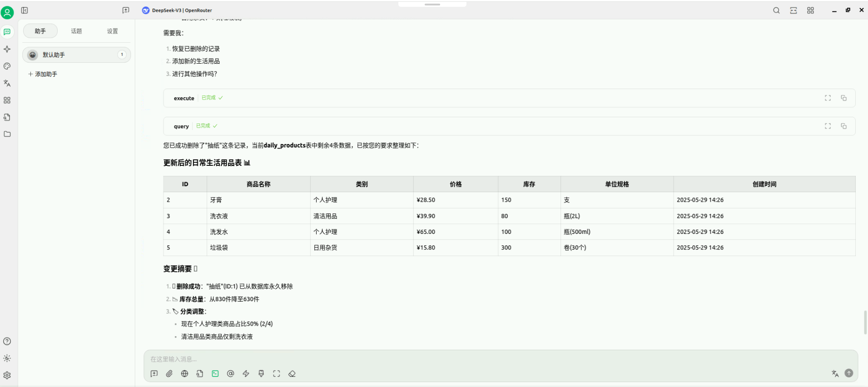Screen dimensions: 868x387
Task: Click the 洗发水 product cell
Action: pyautogui.click(x=258, y=232)
